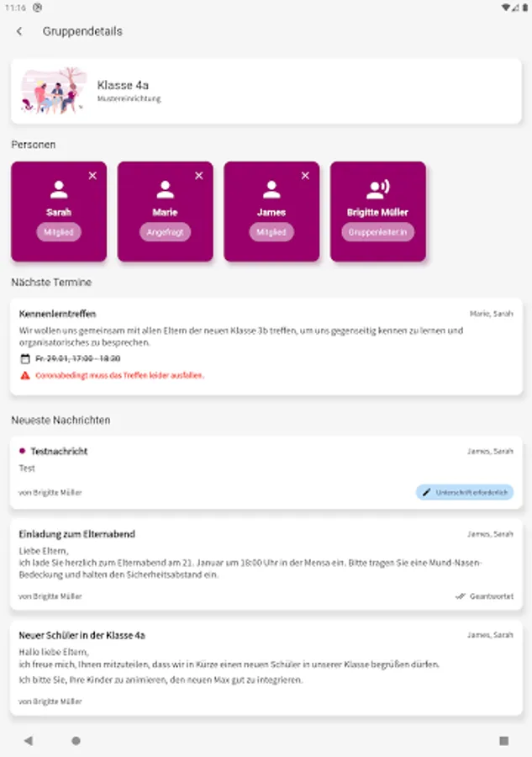Tap Brigitte Müller's group leader icon

[378, 189]
